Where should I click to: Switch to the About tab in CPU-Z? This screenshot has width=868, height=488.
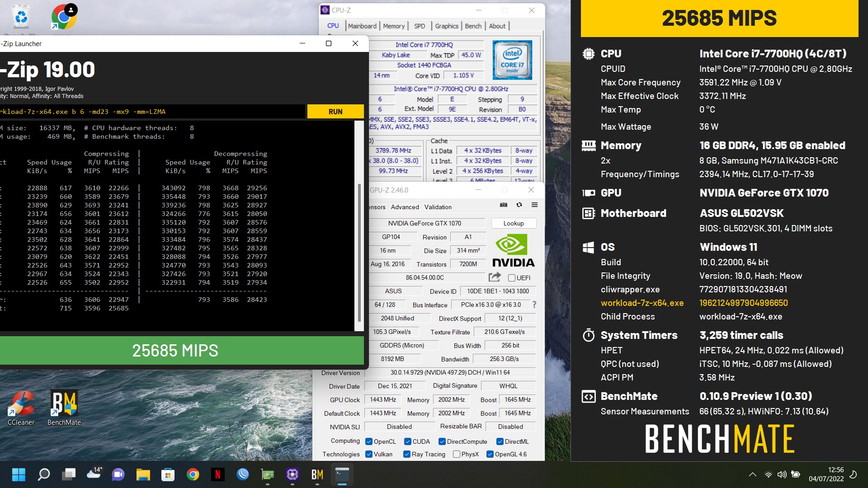click(497, 26)
